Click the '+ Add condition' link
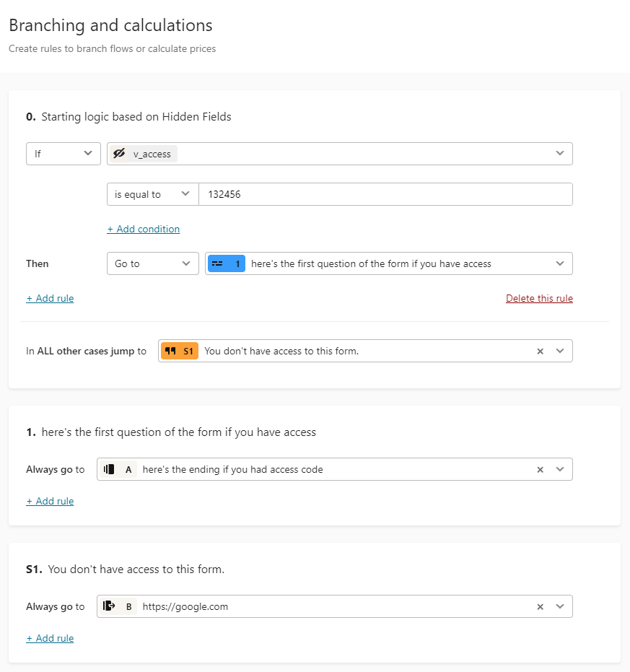This screenshot has height=672, width=630. tap(143, 229)
